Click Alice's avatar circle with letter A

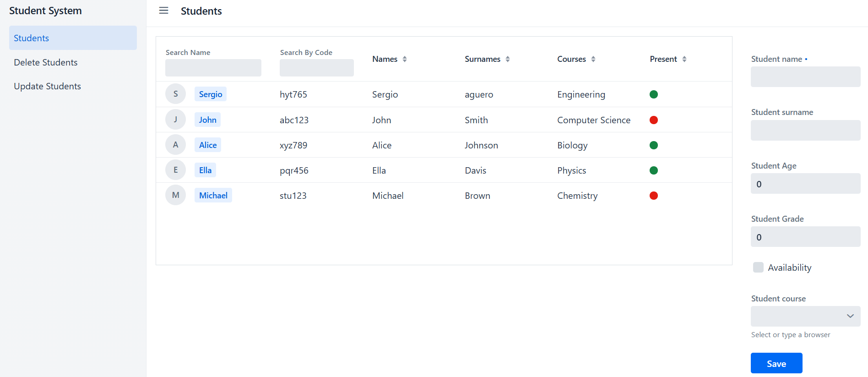(175, 145)
